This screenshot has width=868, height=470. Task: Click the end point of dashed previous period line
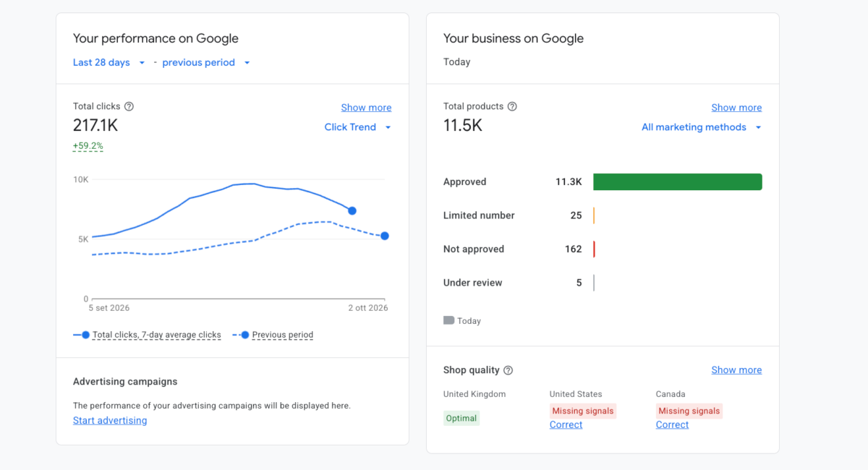(x=385, y=236)
